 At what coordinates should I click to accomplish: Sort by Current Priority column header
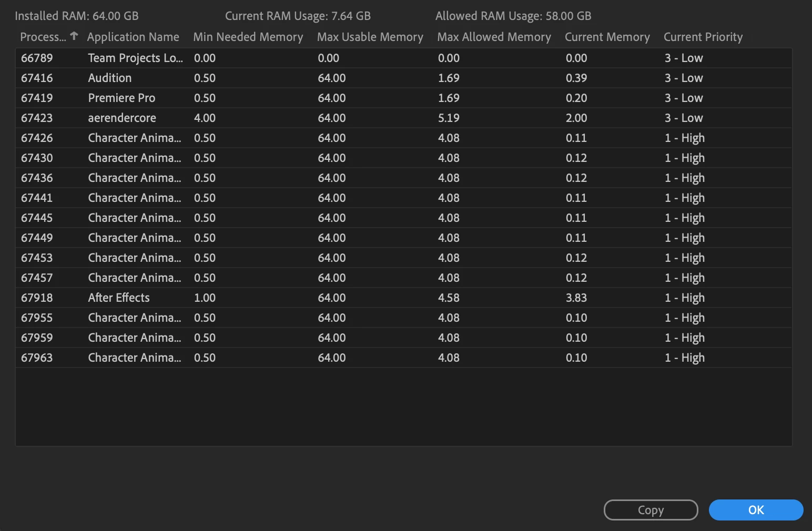pyautogui.click(x=703, y=37)
